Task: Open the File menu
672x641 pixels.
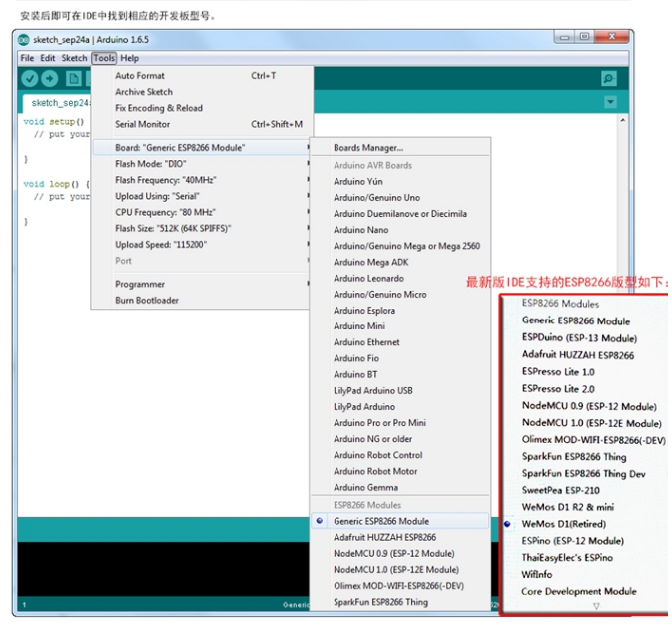Action: (27, 58)
